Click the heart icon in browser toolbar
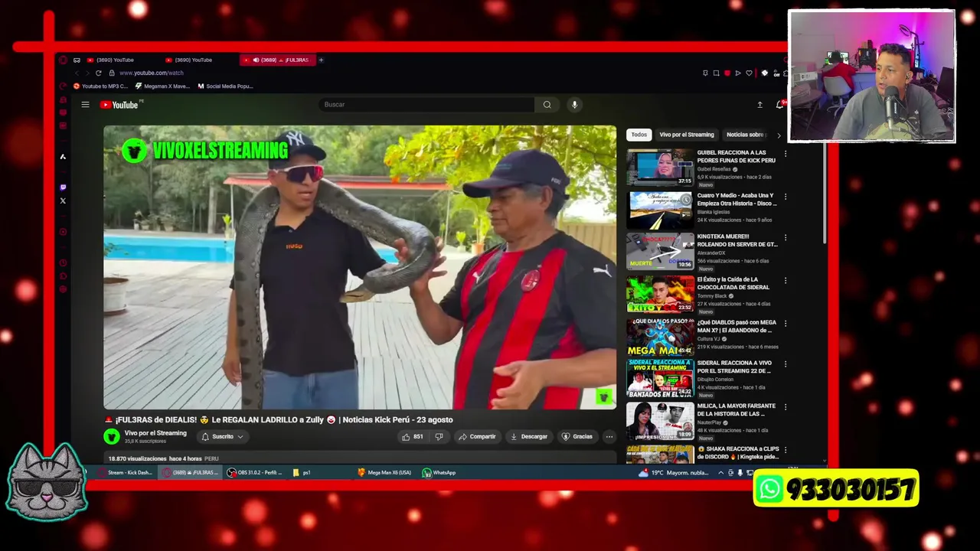The width and height of the screenshot is (980, 551). coord(749,73)
